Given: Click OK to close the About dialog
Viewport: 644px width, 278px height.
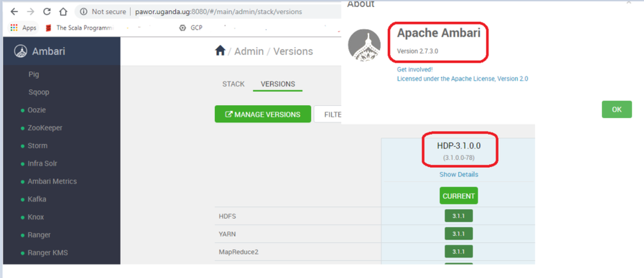Looking at the screenshot, I should tap(616, 110).
